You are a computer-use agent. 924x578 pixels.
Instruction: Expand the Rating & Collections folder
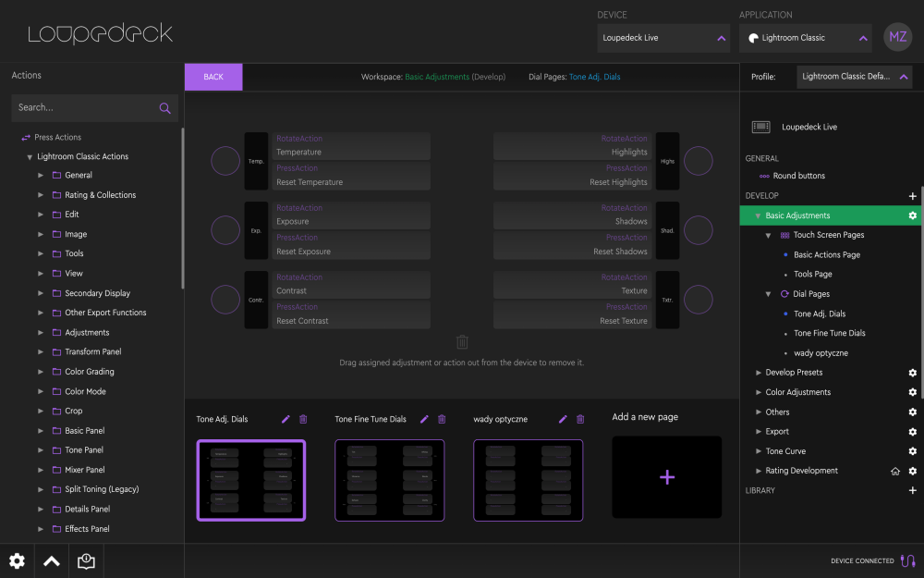(x=41, y=194)
